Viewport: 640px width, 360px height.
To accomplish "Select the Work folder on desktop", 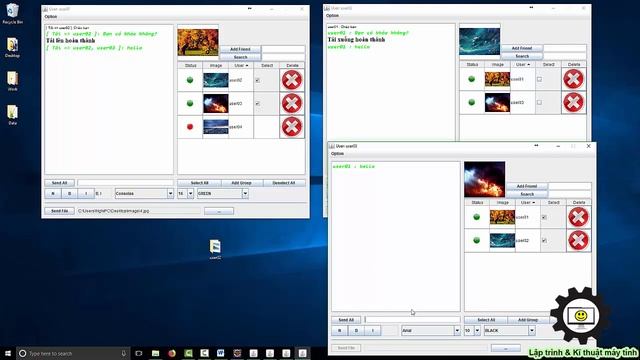I will (12, 81).
